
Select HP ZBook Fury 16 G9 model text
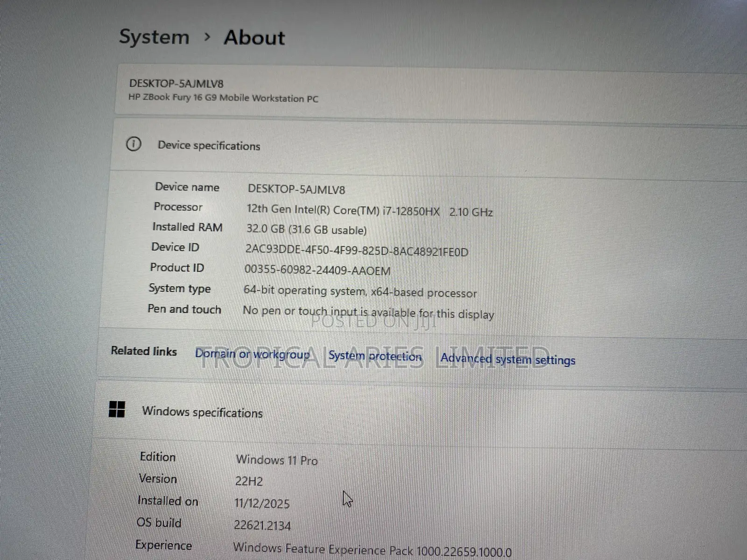pyautogui.click(x=223, y=98)
